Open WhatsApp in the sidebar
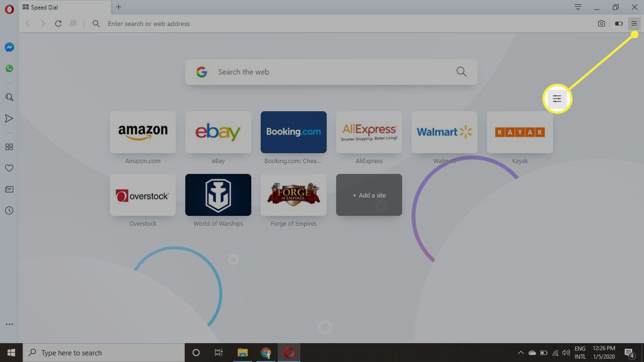This screenshot has height=362, width=644. click(x=9, y=68)
